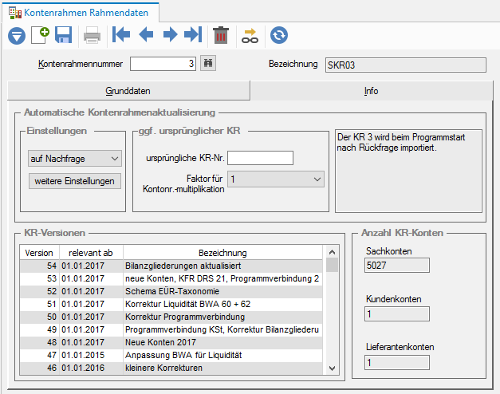Save with the floppy disk icon
Viewport: 500px width, 394px height.
(63, 35)
